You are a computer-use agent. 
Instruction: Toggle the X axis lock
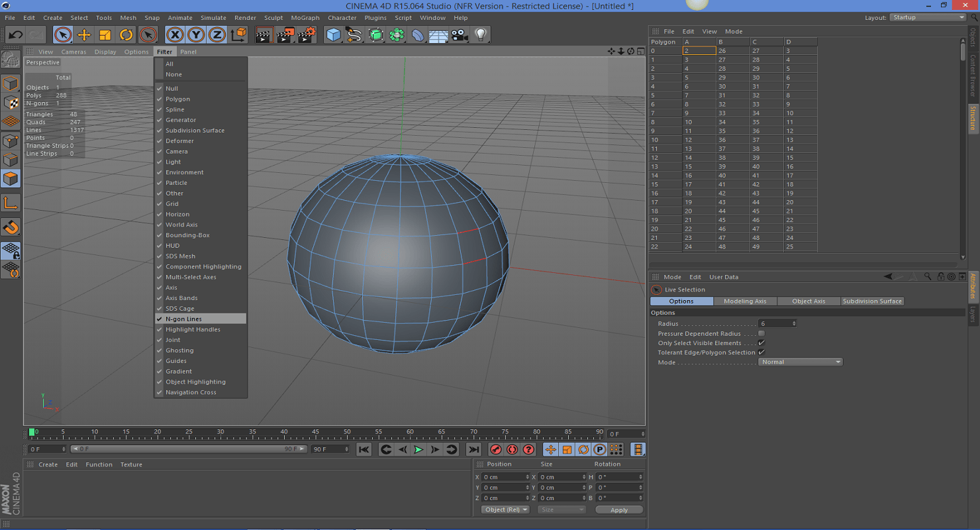pos(175,34)
